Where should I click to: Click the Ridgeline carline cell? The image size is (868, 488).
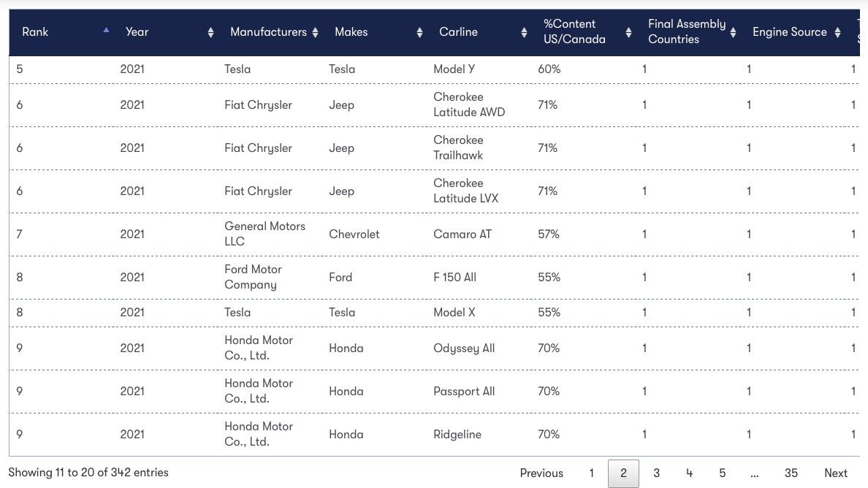click(457, 435)
